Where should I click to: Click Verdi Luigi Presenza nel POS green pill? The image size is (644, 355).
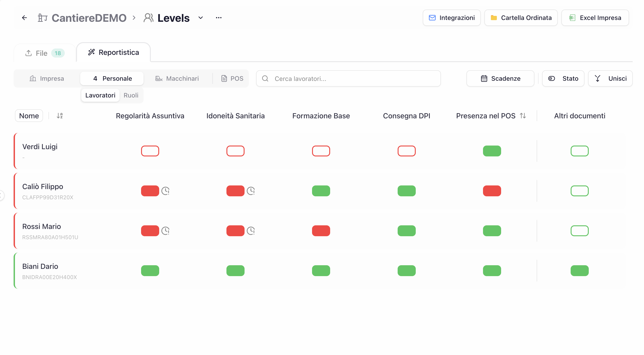[492, 151]
